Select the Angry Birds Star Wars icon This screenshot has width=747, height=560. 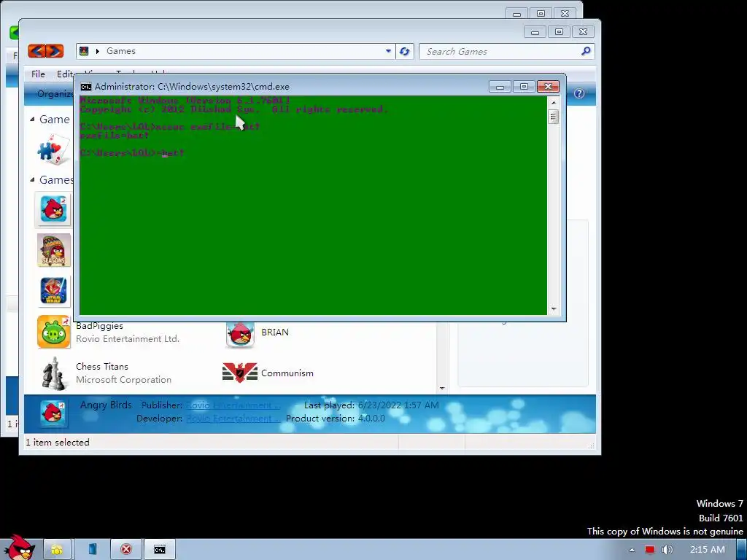click(53, 291)
